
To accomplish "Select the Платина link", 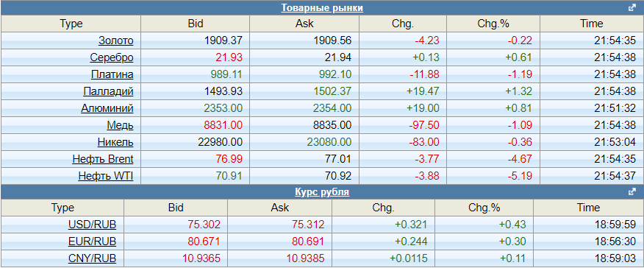I will pos(112,74).
